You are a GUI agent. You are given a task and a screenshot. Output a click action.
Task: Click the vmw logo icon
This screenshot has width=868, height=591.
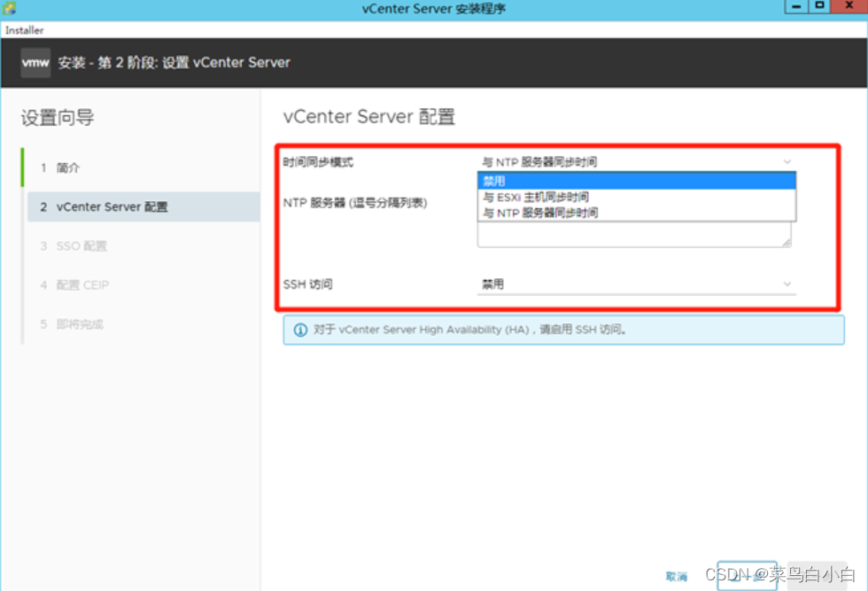pos(35,62)
